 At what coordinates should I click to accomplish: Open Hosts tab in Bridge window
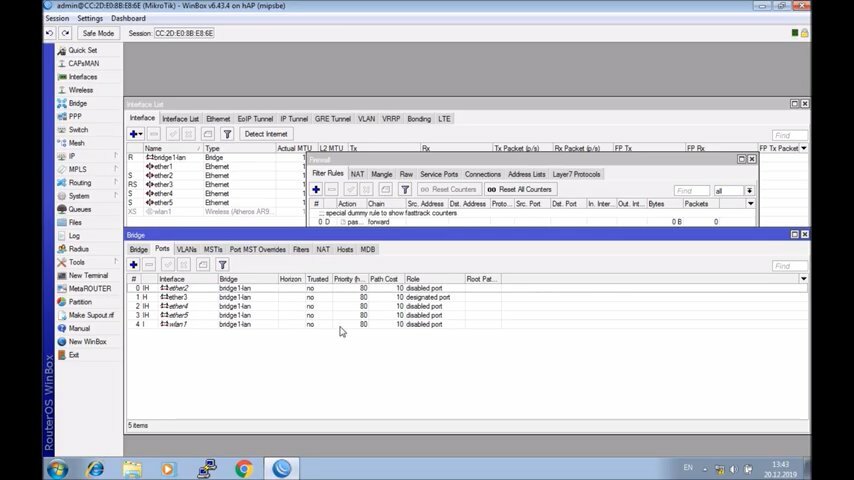pos(345,250)
